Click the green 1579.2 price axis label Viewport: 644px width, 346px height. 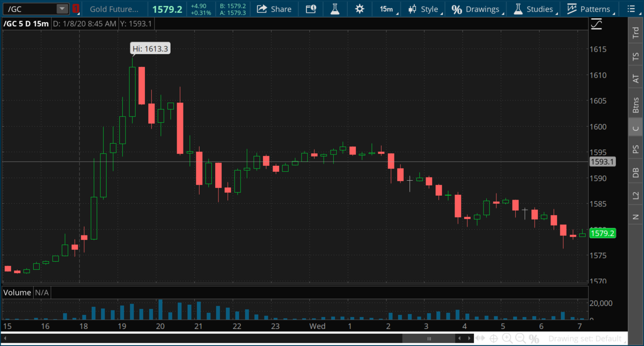pos(602,233)
